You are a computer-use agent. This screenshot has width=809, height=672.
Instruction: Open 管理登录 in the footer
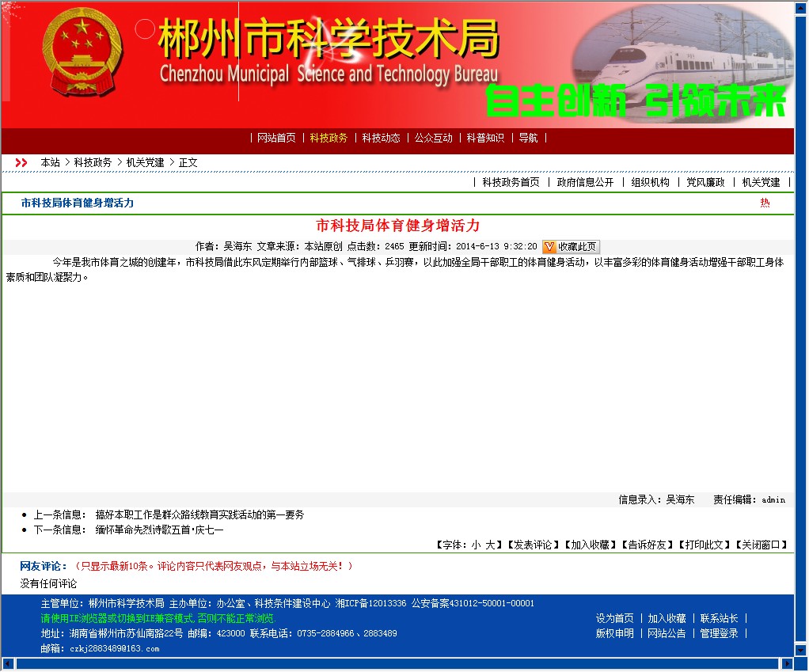(719, 633)
